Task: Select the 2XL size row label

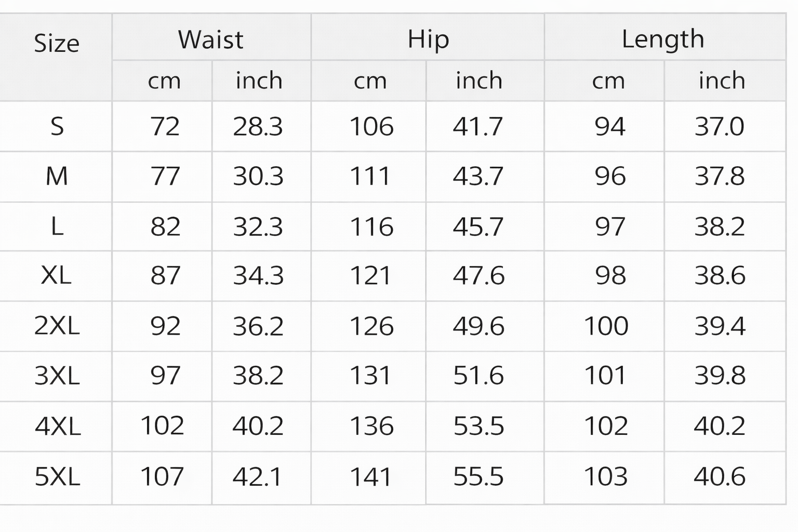Action: tap(57, 326)
